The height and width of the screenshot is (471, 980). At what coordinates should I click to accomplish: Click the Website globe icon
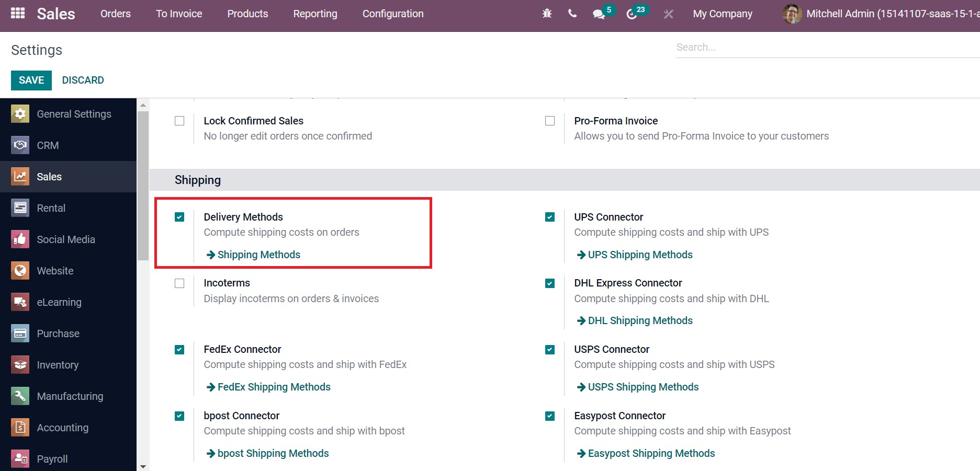[20, 271]
